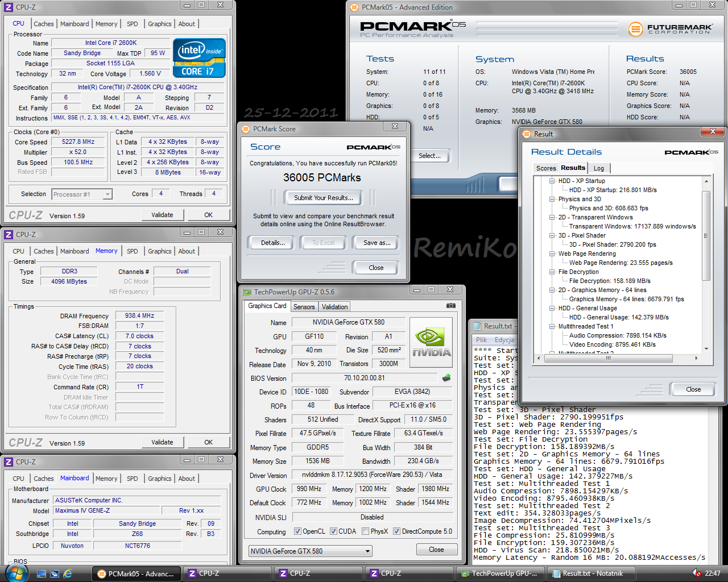Collapse the 2D - Transparent Windows node

click(552, 217)
